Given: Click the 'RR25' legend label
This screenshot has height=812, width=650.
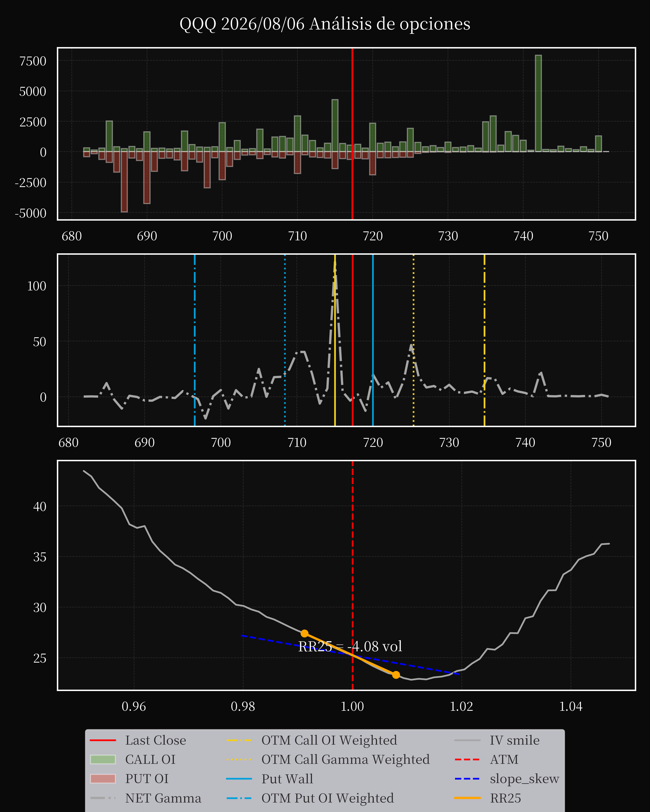Looking at the screenshot, I should click(x=505, y=798).
